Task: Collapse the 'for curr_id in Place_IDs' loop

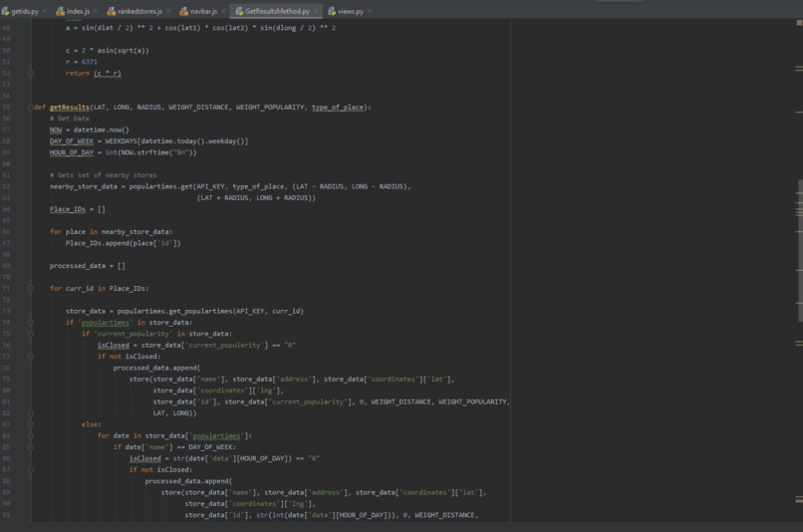Action: click(x=31, y=288)
